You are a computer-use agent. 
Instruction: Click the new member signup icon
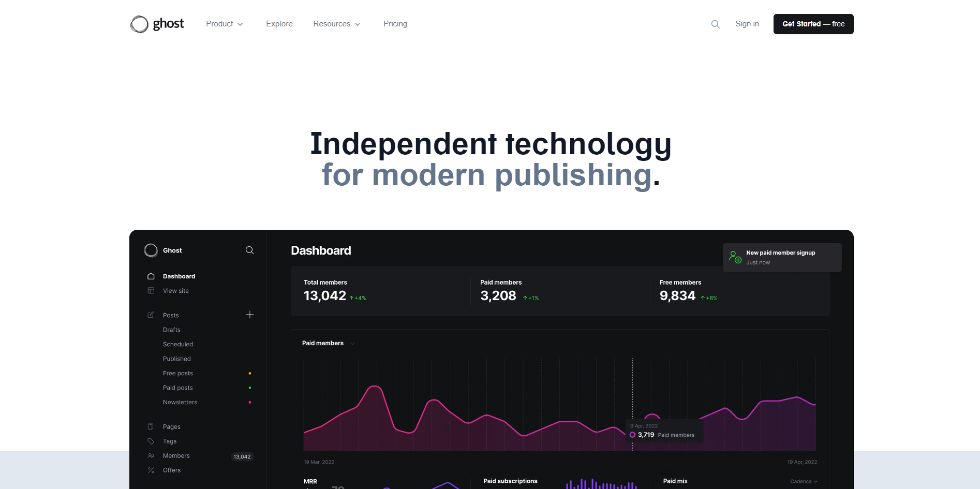click(x=735, y=257)
